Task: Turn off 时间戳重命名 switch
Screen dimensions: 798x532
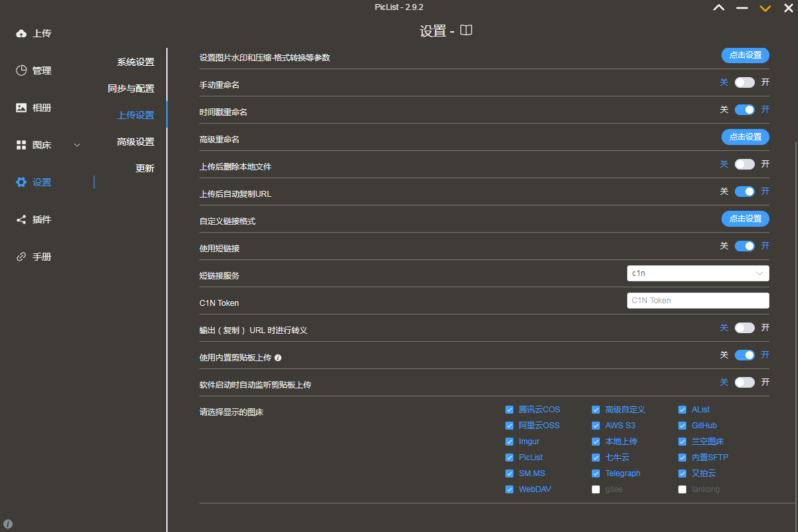Action: click(745, 110)
